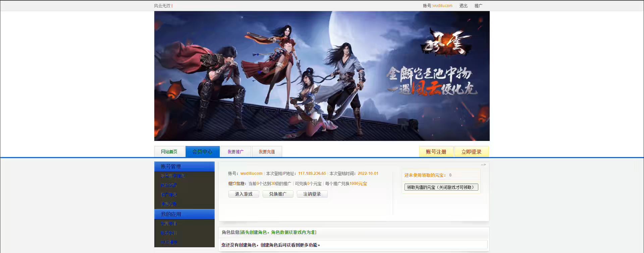Open the 网站首页 tab
Screen dimensions: 644x253
point(169,152)
